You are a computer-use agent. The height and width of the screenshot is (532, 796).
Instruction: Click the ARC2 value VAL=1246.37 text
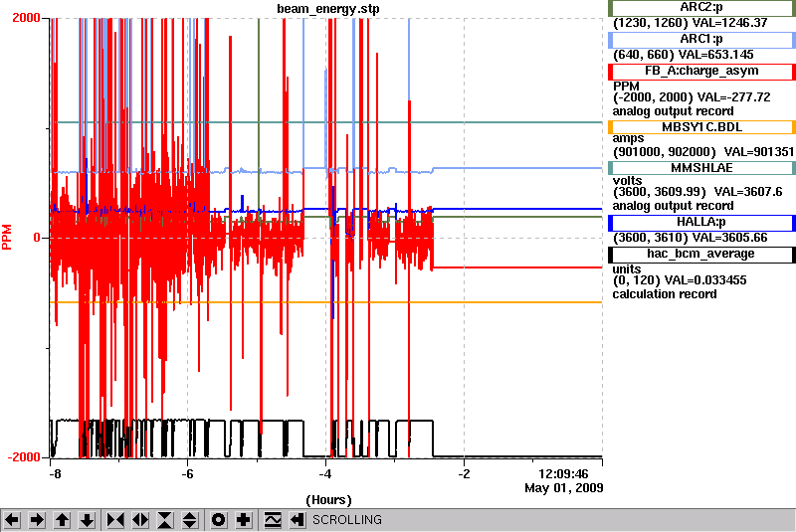728,23
